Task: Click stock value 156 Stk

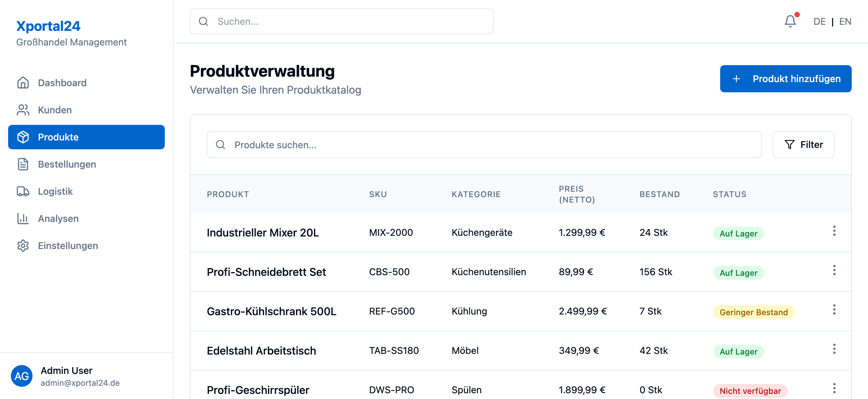Action: point(656,272)
